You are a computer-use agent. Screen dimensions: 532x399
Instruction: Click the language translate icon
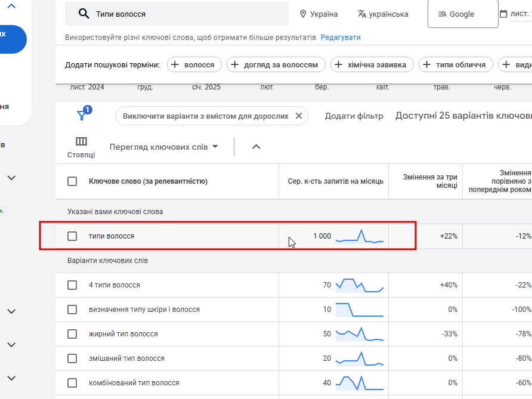[362, 14]
